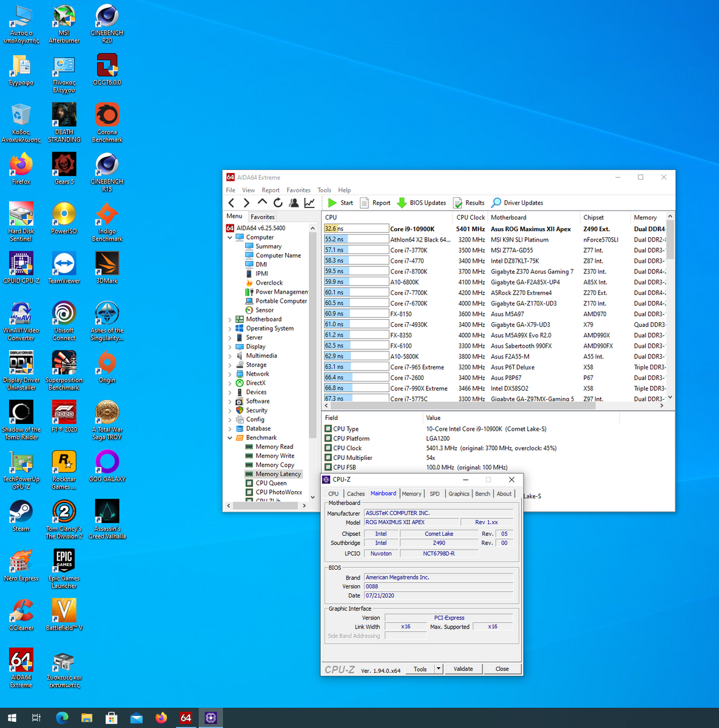
Task: Select the CPUID CPU-Z desktop icon
Action: tap(21, 268)
